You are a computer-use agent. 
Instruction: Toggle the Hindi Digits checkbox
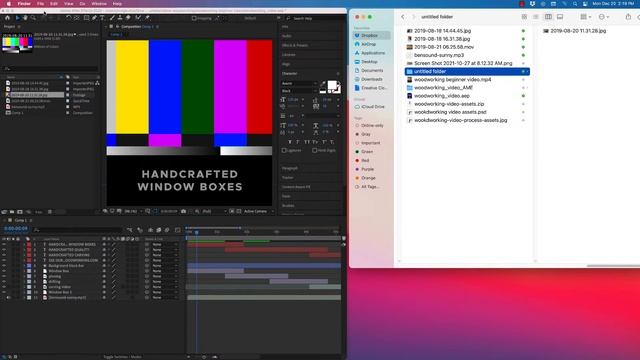click(315, 150)
